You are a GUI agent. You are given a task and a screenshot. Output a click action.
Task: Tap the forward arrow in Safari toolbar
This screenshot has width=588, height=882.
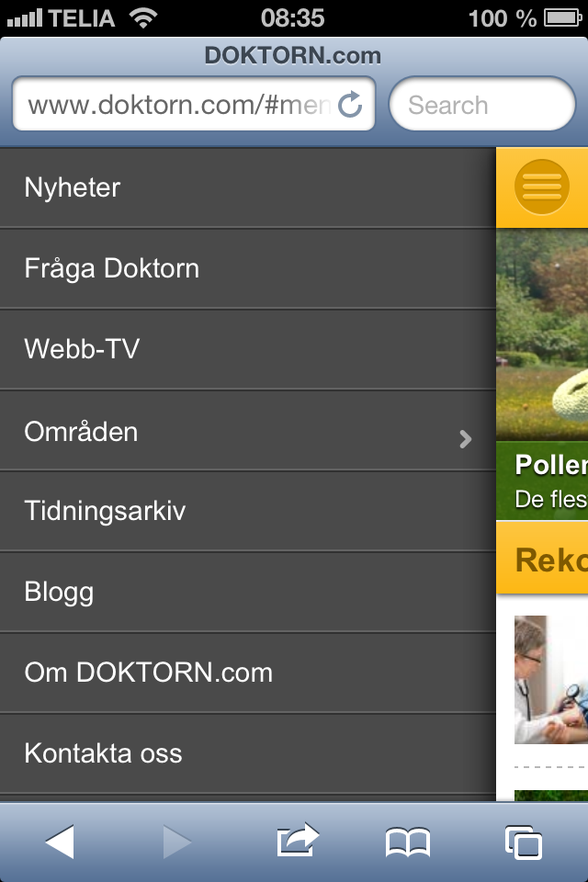[176, 842]
